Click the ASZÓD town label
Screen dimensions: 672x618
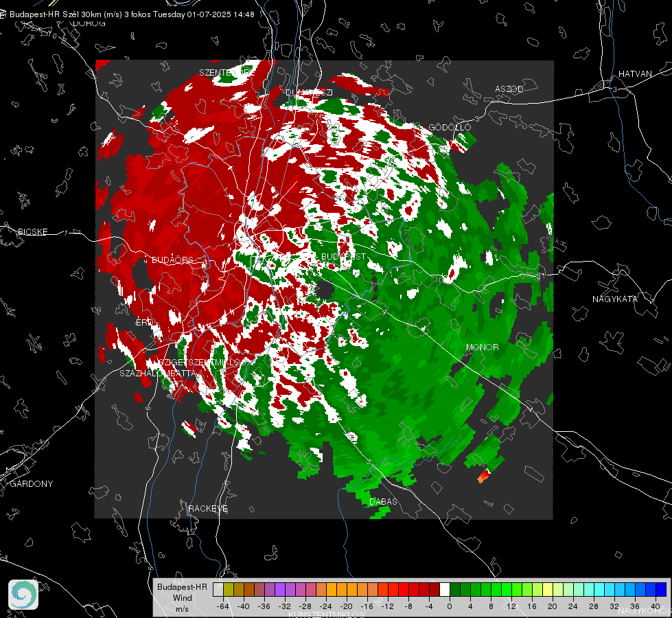tap(509, 89)
